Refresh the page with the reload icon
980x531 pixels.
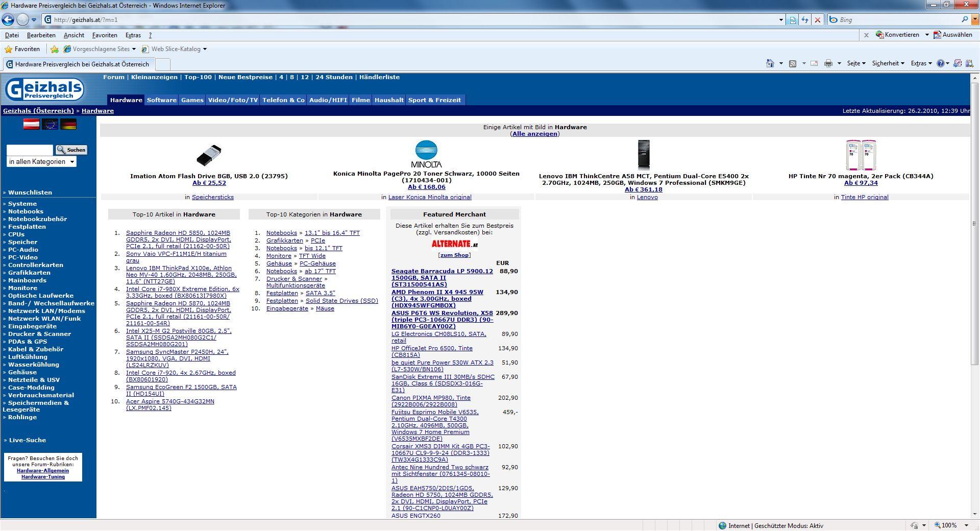pyautogui.click(x=805, y=20)
